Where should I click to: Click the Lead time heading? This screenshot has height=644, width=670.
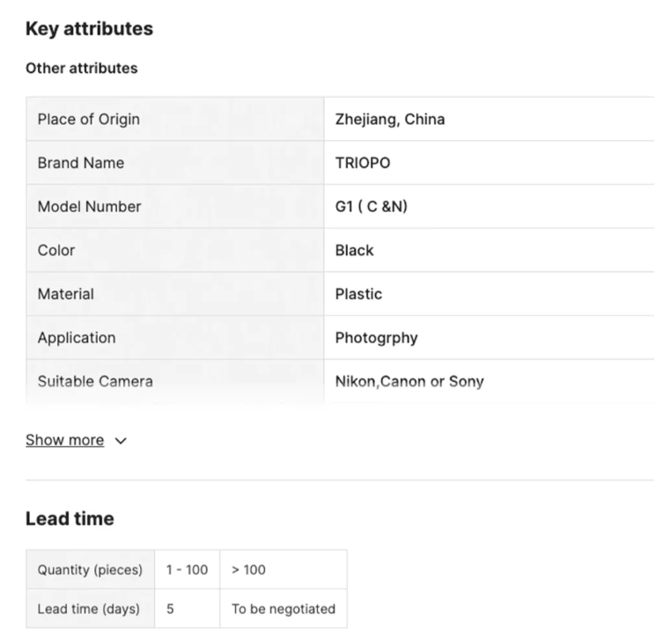click(70, 519)
